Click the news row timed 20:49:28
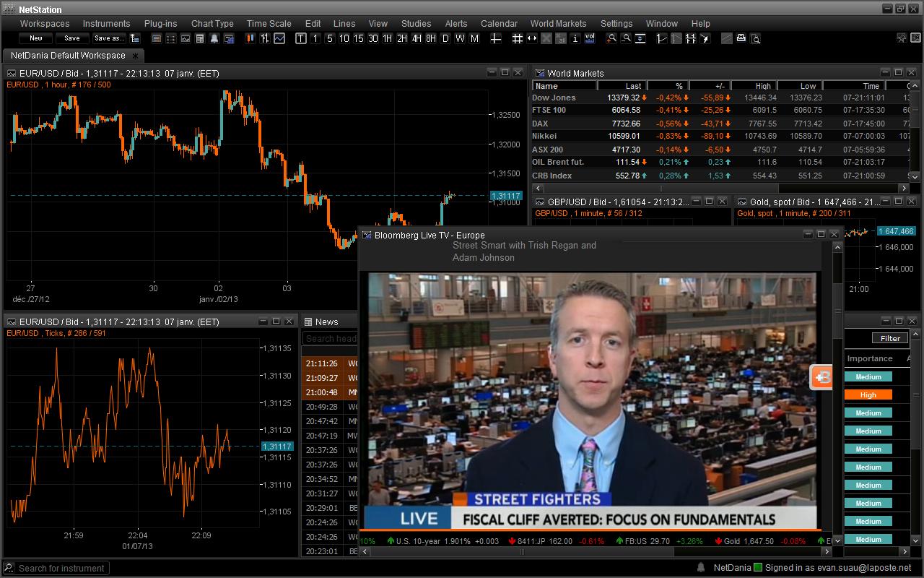The image size is (924, 578). tap(330, 407)
